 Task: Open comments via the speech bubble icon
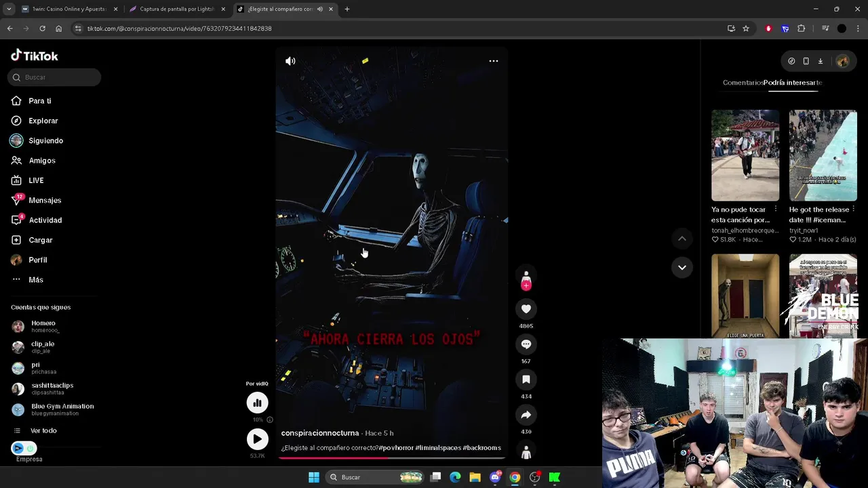(x=526, y=344)
